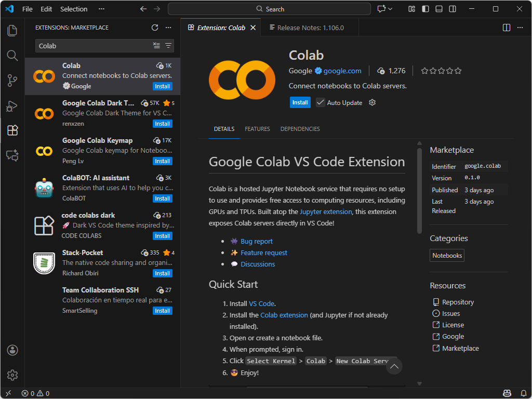
Task: Open the Selection menu
Action: point(73,9)
